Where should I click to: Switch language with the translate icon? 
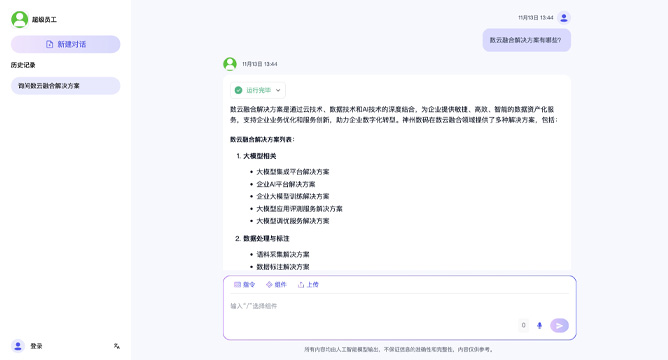tap(117, 346)
